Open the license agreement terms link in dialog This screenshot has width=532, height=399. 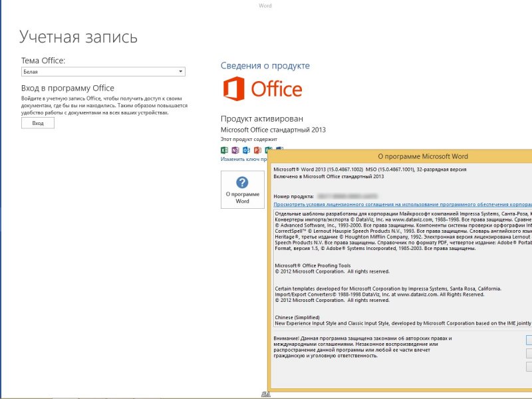pyautogui.click(x=403, y=204)
